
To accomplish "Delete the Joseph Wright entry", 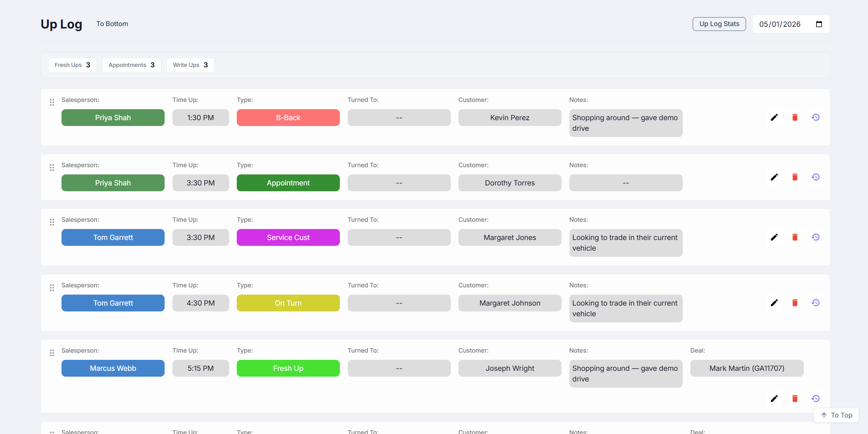I will point(795,399).
